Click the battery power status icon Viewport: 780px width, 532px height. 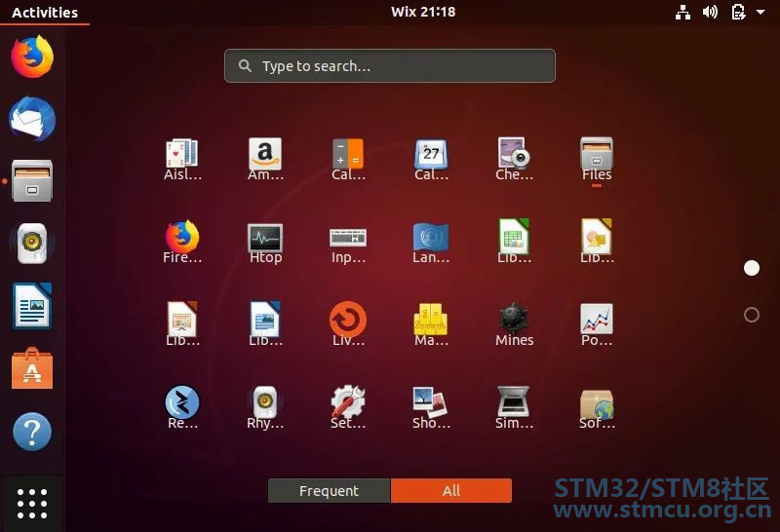pos(738,12)
